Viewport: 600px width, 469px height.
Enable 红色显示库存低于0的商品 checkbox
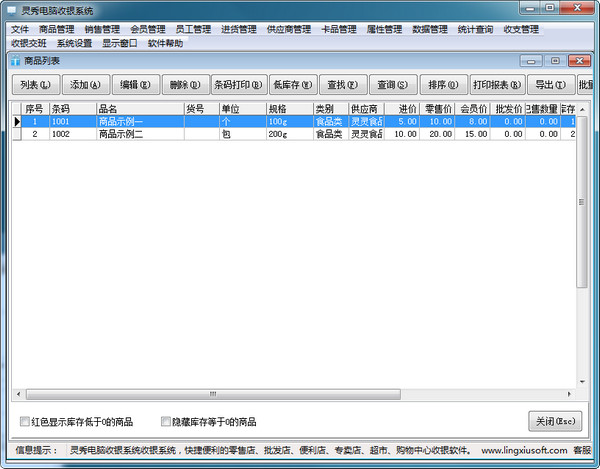coord(25,422)
